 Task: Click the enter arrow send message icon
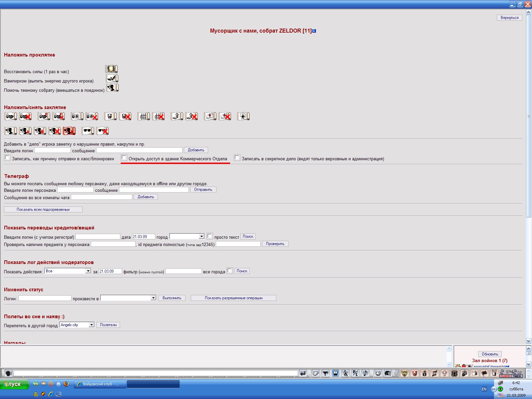tap(303, 373)
